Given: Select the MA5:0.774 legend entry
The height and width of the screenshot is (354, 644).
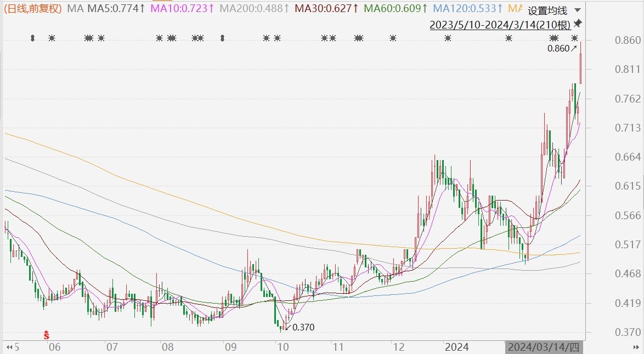Looking at the screenshot, I should pos(116,8).
